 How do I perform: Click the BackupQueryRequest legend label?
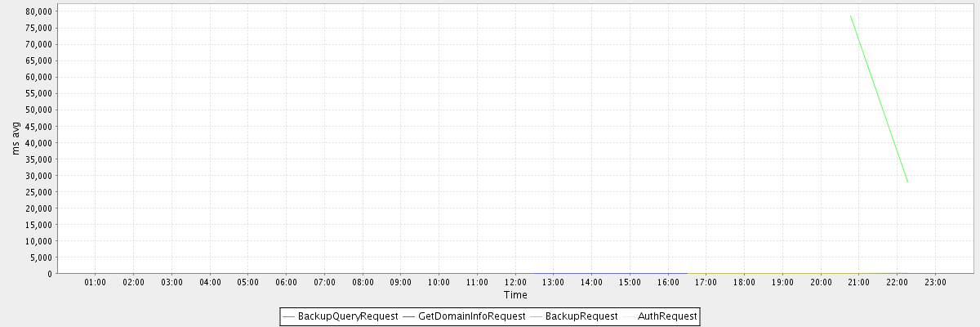pyautogui.click(x=348, y=316)
